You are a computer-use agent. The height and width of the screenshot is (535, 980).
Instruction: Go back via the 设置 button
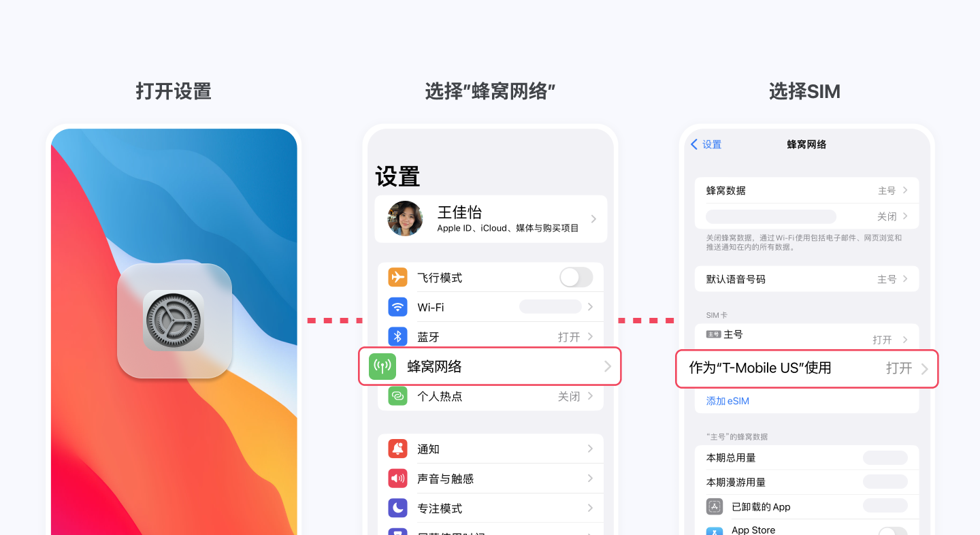(x=706, y=144)
